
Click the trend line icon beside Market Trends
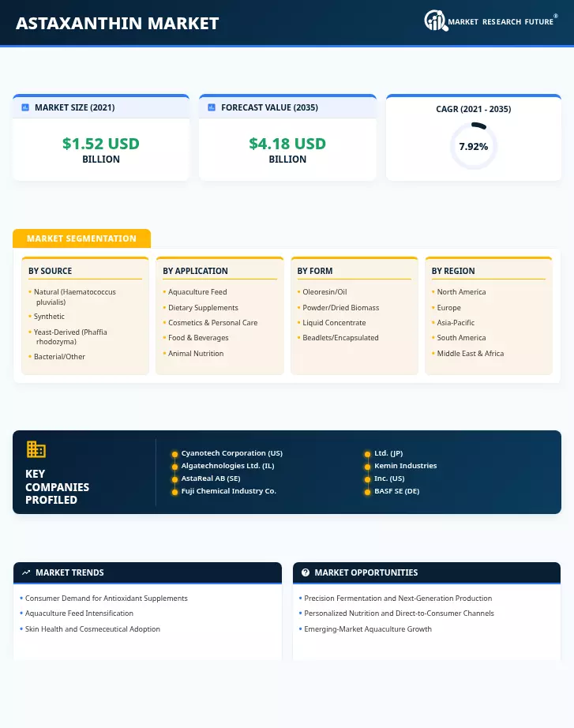(26, 572)
